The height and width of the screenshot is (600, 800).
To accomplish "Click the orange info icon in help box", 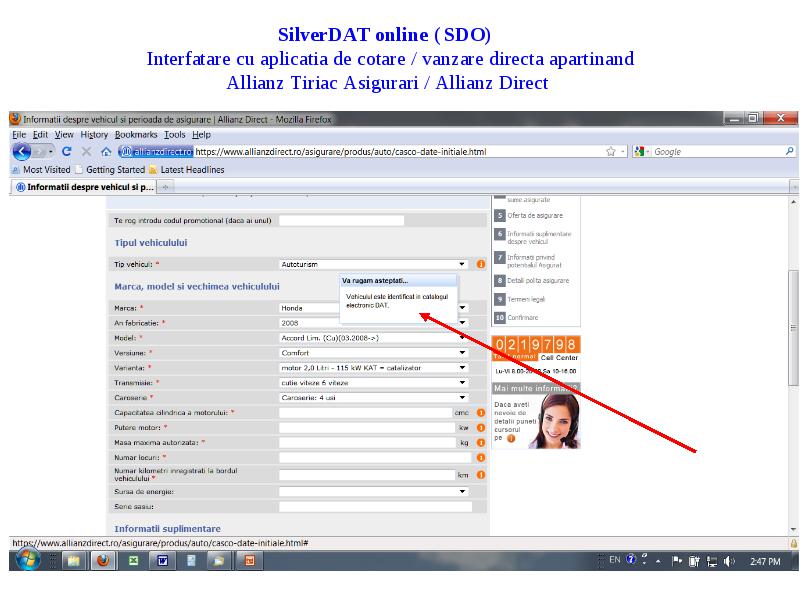I will tap(511, 438).
